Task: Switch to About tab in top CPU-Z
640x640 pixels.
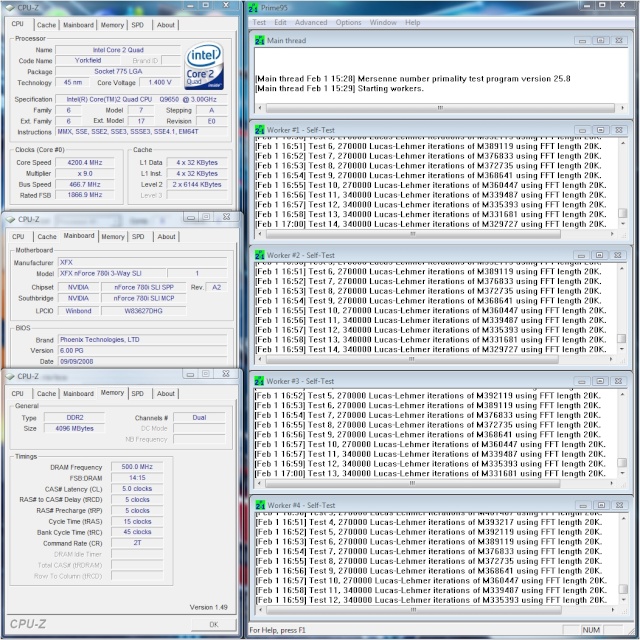Action: [x=166, y=25]
